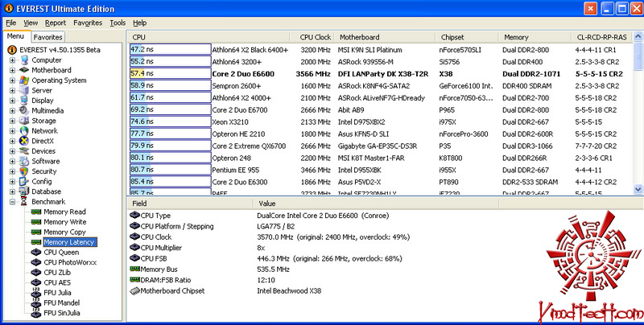Image resolution: width=644 pixels, height=325 pixels.
Task: Select the Athlon64 X2 Black 6400+ row
Action: (x=380, y=50)
